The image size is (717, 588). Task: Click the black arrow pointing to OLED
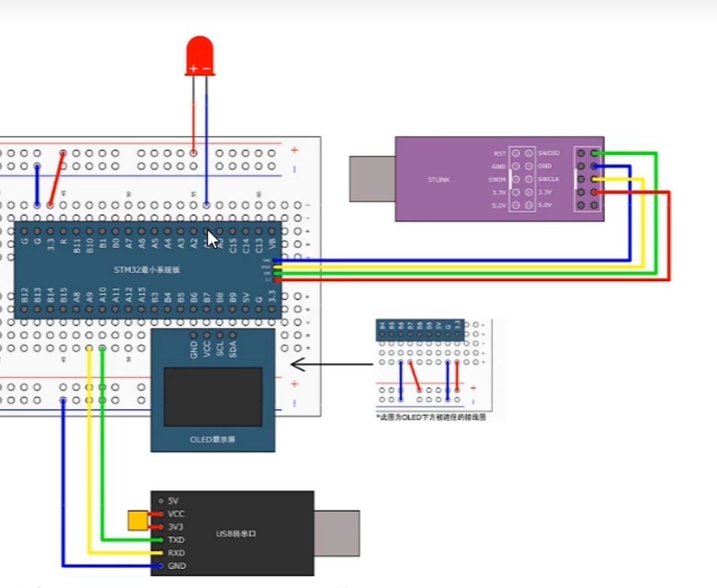(x=331, y=365)
